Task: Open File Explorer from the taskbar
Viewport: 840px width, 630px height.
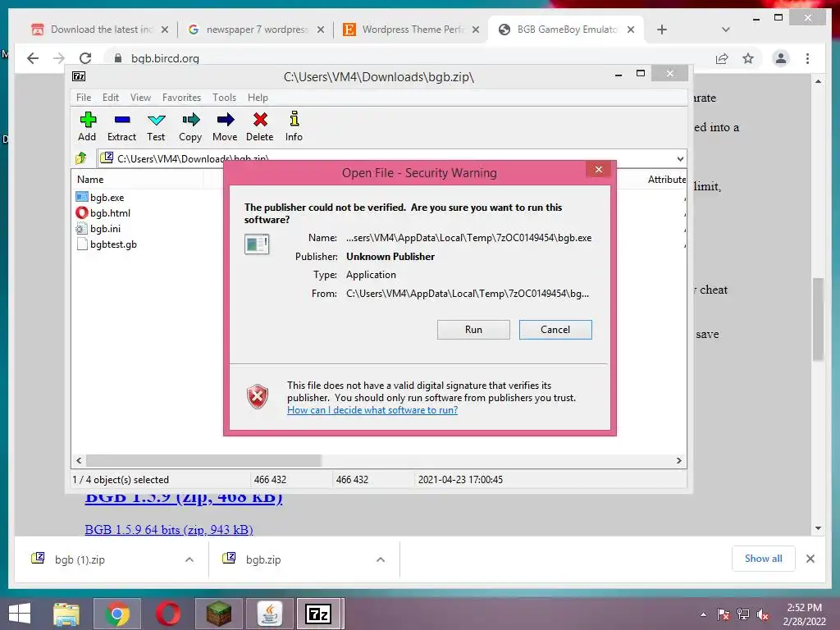Action: 66,614
